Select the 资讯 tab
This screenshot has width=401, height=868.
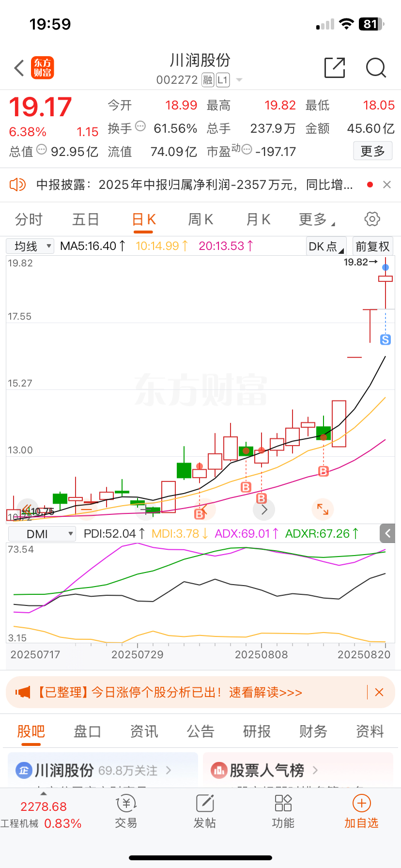(x=144, y=731)
